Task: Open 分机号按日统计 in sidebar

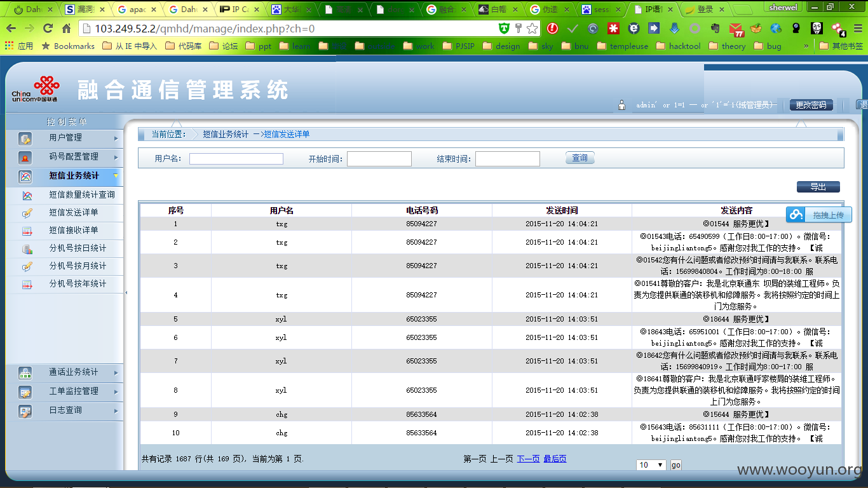Action: 78,248
